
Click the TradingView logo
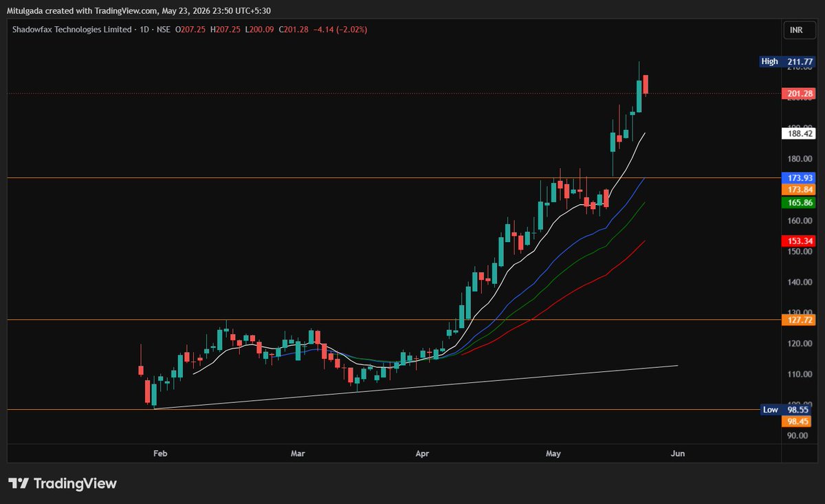pyautogui.click(x=63, y=483)
